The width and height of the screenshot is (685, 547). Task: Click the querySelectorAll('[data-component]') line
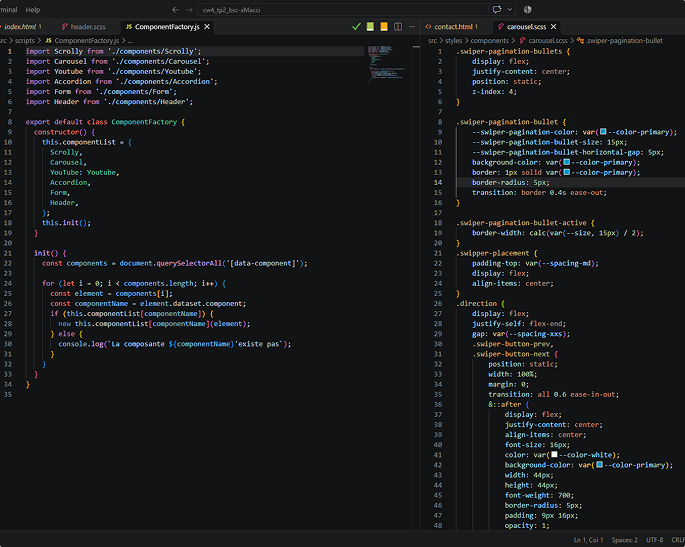174,263
